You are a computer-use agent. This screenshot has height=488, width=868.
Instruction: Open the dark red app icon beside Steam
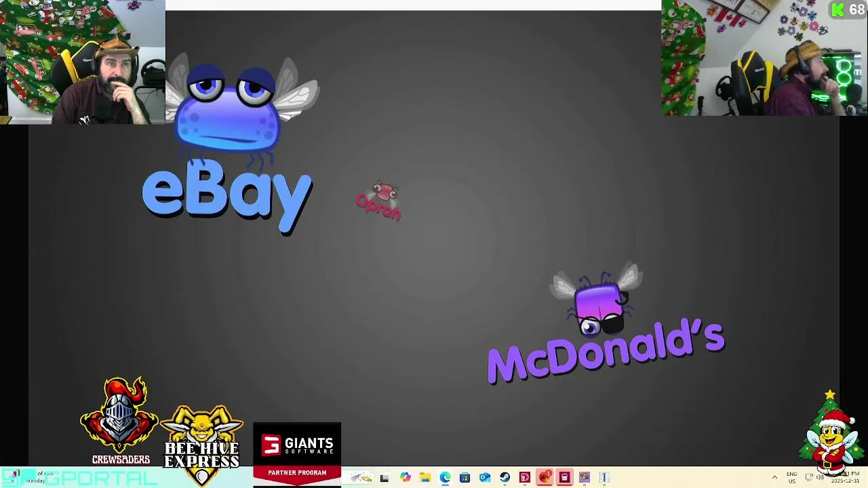click(524, 478)
